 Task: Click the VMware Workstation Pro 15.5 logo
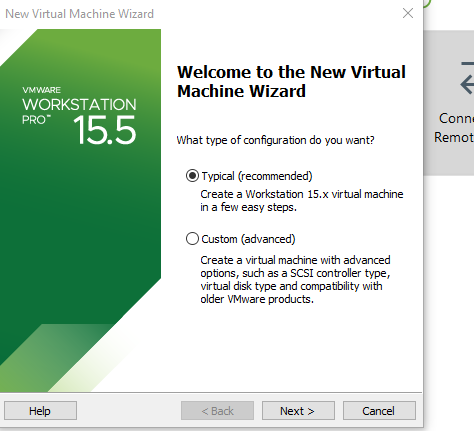79,116
